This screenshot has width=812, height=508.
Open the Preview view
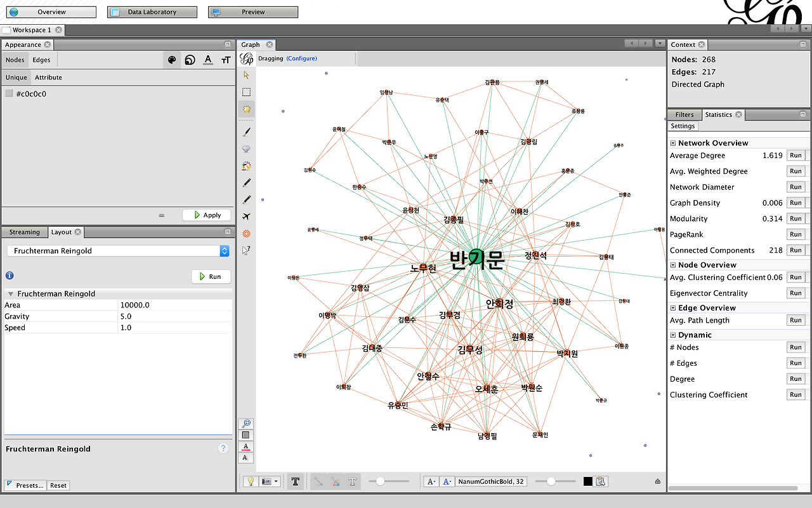tap(253, 12)
